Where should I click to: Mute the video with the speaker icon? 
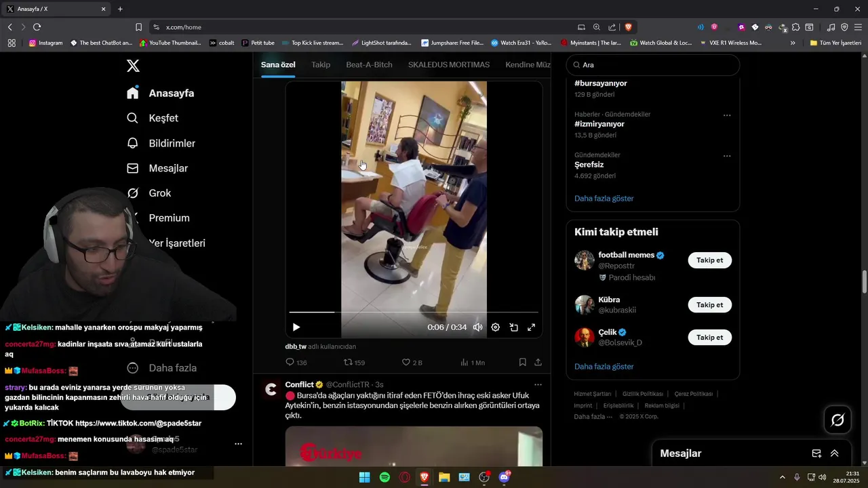pos(477,327)
